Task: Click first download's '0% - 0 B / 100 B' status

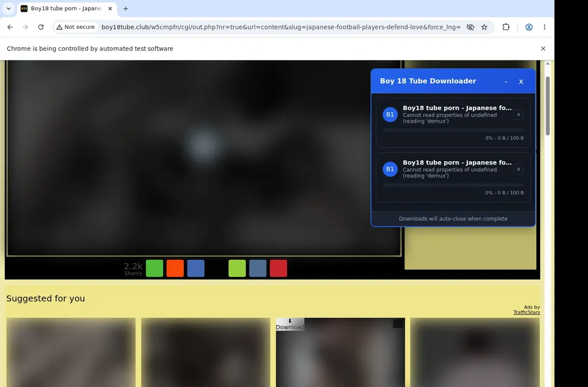Action: coord(505,138)
